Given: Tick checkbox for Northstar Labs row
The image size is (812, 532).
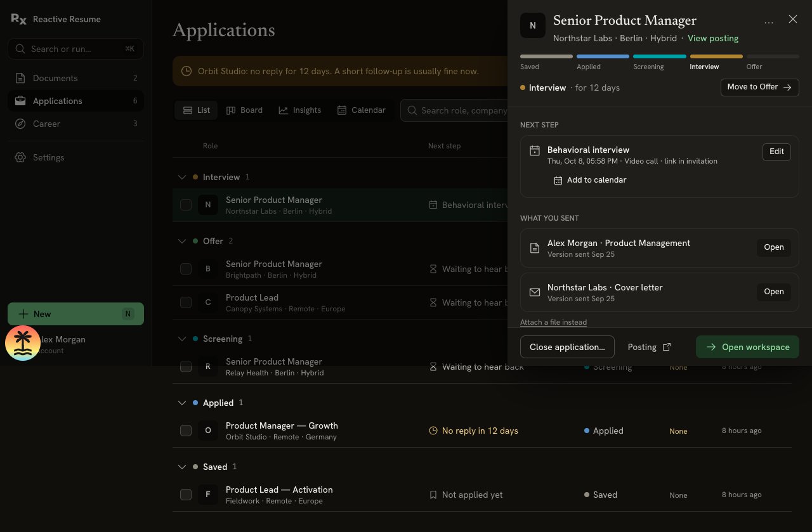Looking at the screenshot, I should click(x=186, y=205).
